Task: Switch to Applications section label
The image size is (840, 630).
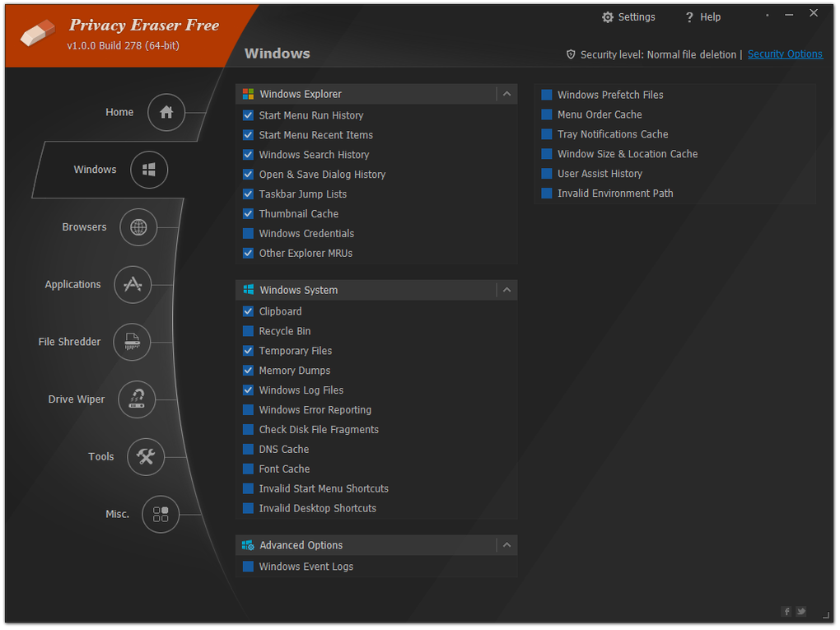Action: point(72,284)
